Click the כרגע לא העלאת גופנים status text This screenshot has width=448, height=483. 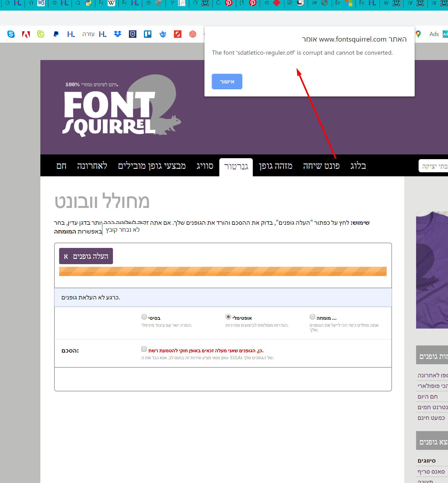91,297
